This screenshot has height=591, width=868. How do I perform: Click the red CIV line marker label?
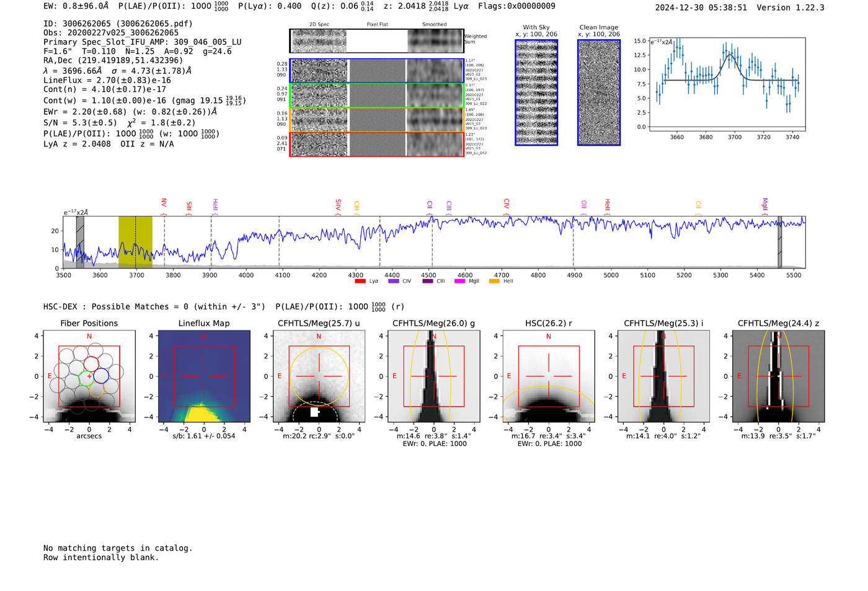pyautogui.click(x=507, y=207)
